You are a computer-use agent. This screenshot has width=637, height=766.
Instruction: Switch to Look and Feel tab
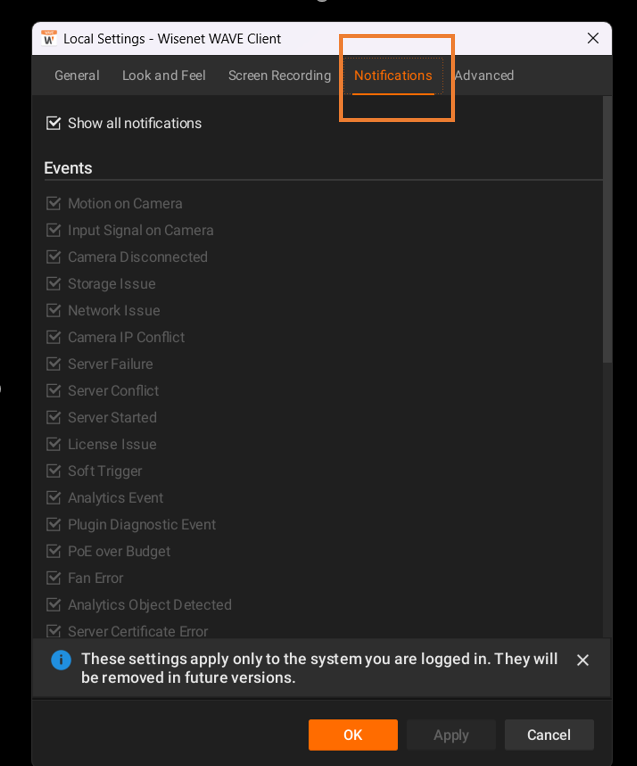(x=164, y=75)
